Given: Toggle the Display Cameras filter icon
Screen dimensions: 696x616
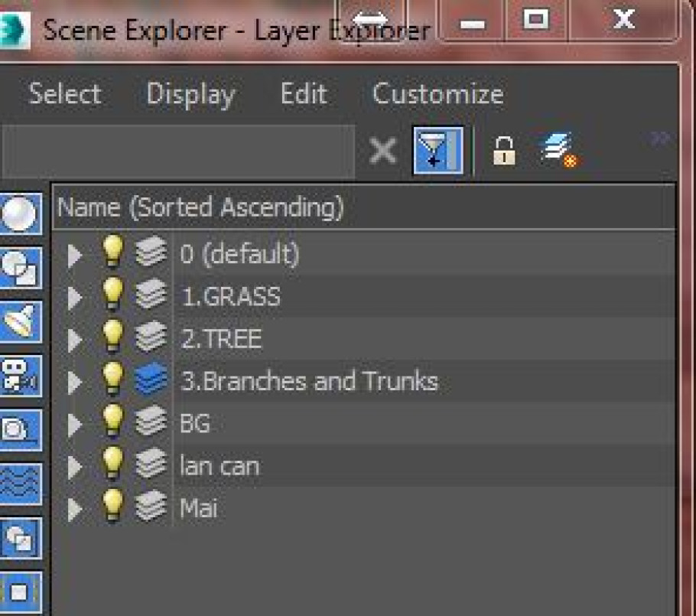Looking at the screenshot, I should 18,376.
